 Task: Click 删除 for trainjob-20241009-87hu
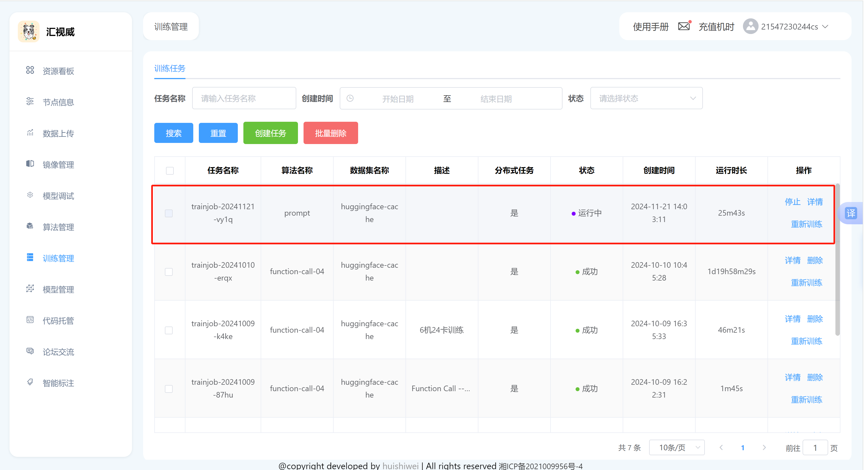click(x=815, y=377)
